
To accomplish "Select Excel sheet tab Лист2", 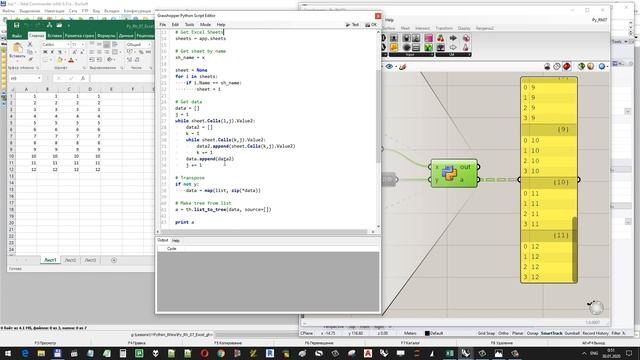I will point(70,260).
